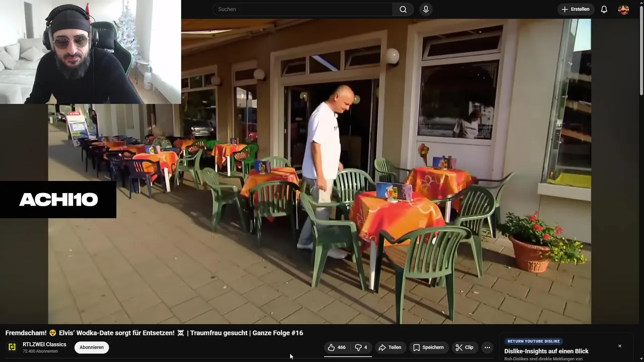Click the Suchen search input field

coord(302,9)
